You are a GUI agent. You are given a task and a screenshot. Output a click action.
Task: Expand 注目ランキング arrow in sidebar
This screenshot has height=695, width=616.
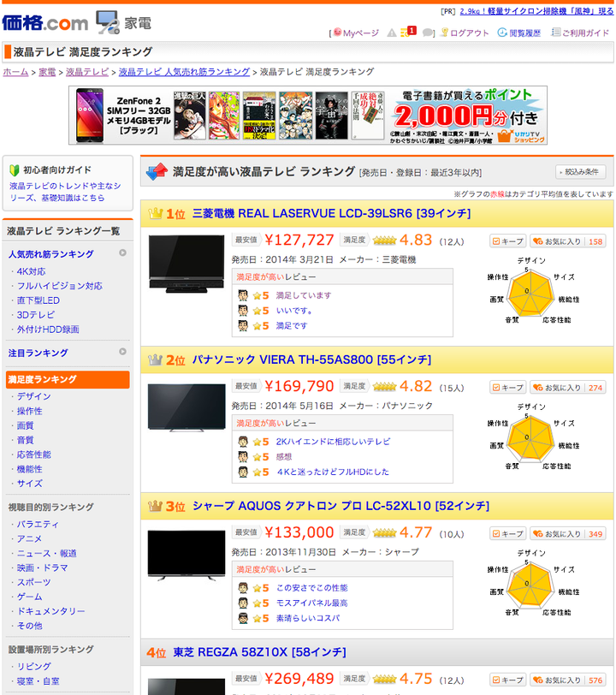pos(122,352)
